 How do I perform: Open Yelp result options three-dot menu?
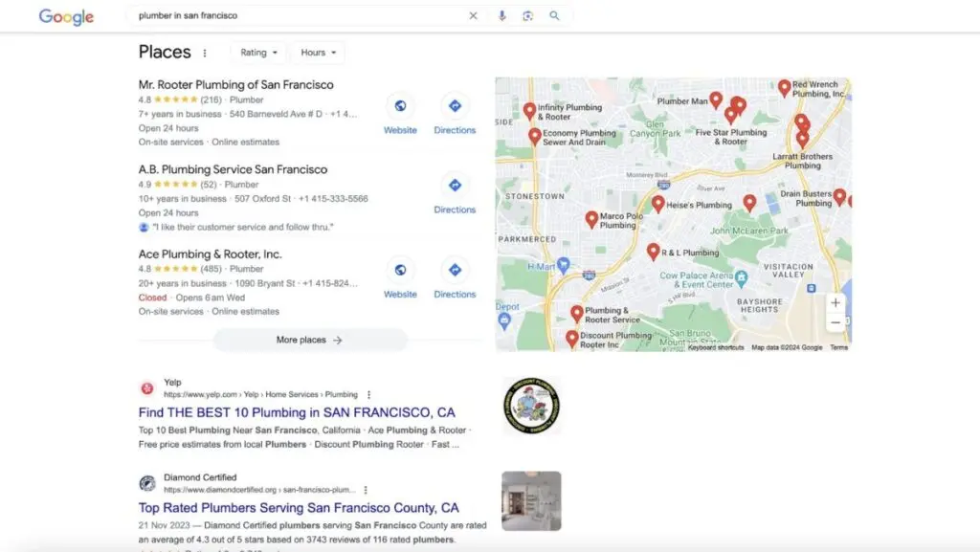point(369,394)
